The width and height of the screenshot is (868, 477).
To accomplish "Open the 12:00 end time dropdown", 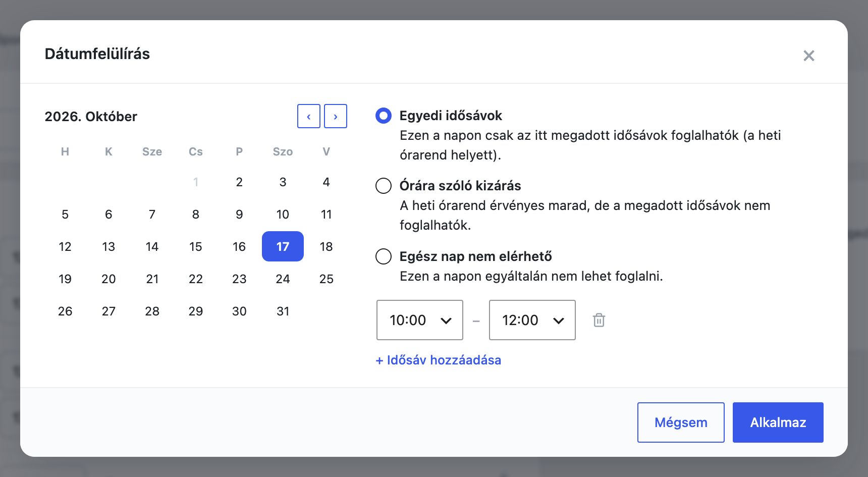I will 532,320.
